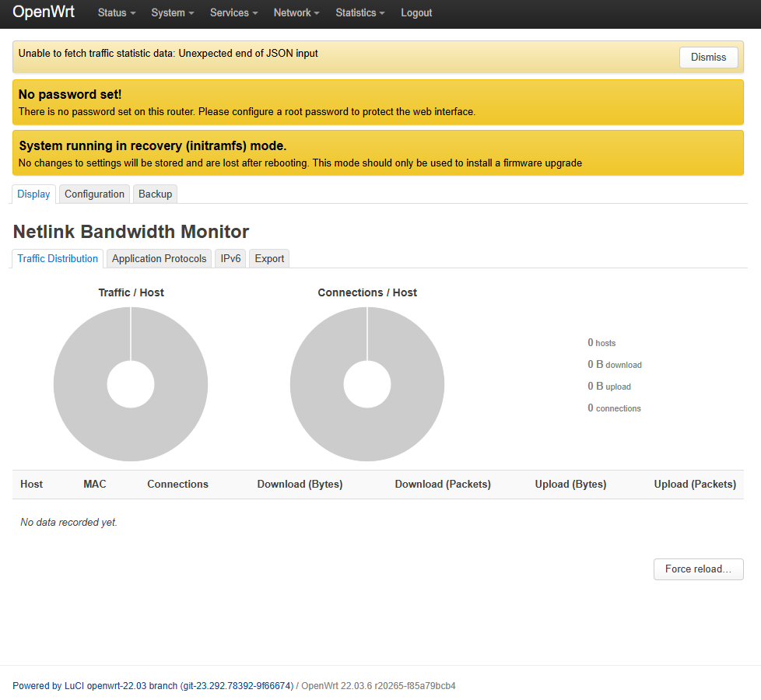
Task: Click the git-23.292.78392 revision link
Action: click(x=237, y=686)
